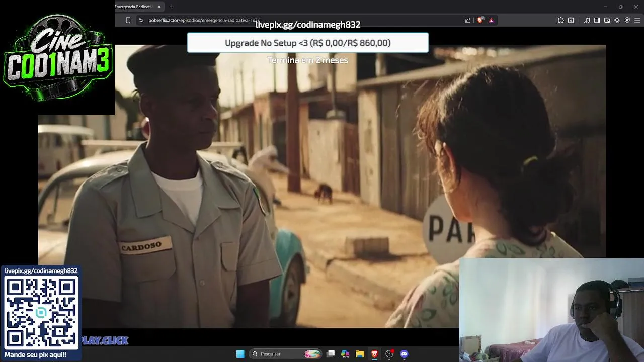Click the Cine COD1NAM3 logo

(57, 57)
